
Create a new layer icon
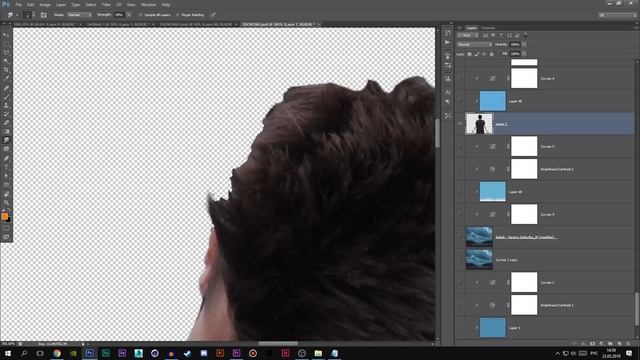(619, 344)
